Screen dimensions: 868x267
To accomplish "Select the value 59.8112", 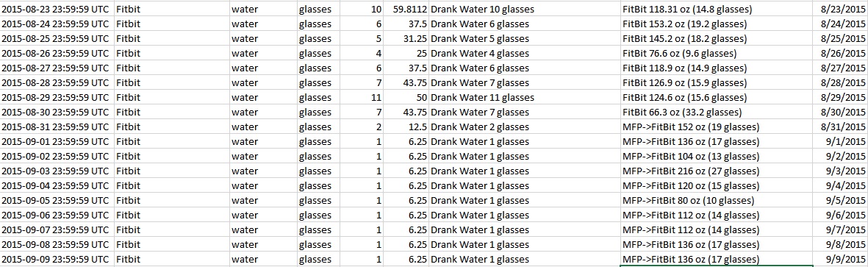I will coord(406,10).
